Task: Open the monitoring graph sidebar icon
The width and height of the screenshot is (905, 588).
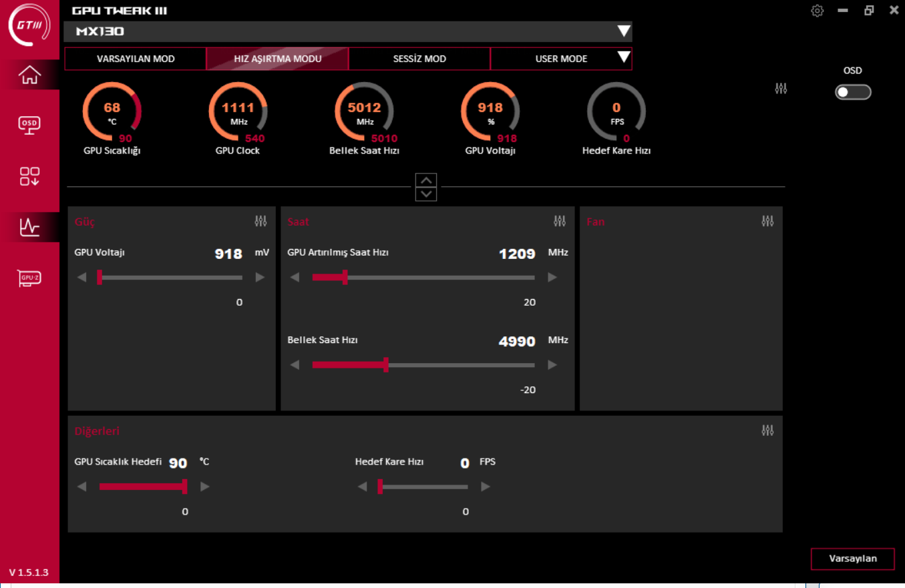Action: (29, 228)
